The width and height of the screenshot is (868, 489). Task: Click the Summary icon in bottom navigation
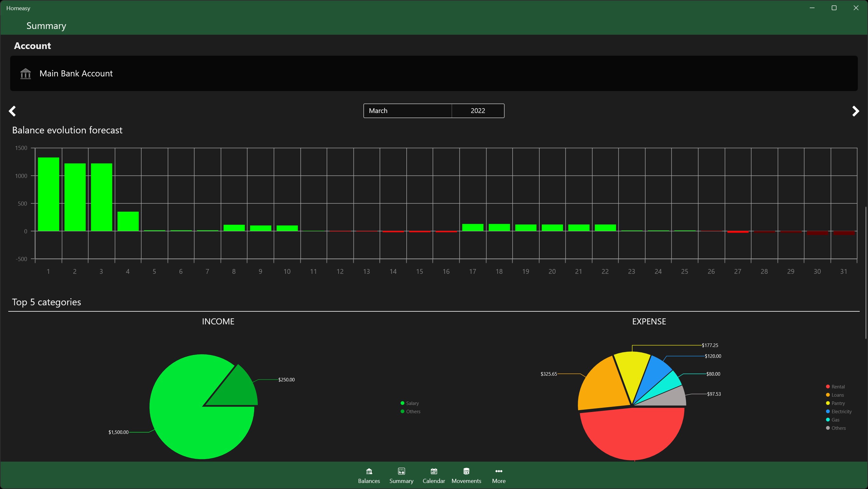tap(401, 471)
